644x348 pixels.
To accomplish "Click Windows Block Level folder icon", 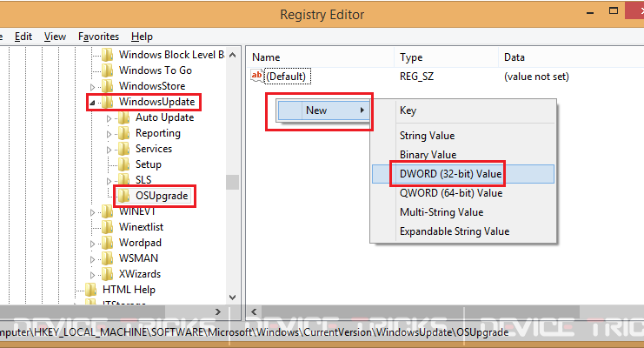I will click(x=107, y=55).
